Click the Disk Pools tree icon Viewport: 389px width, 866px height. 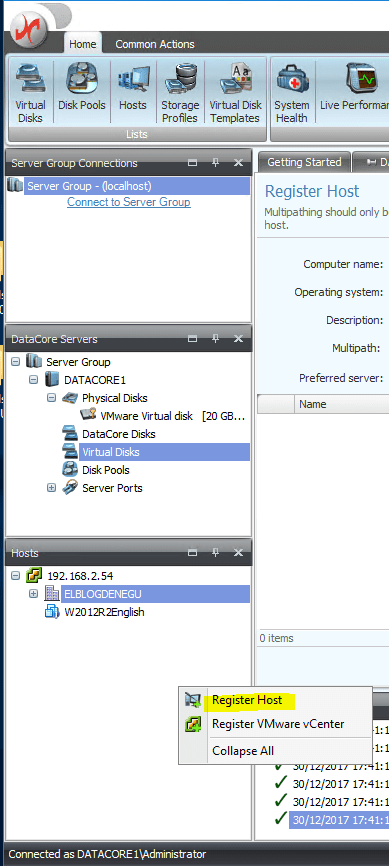click(70, 470)
